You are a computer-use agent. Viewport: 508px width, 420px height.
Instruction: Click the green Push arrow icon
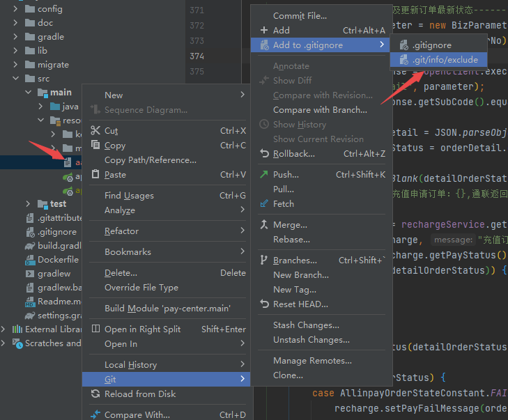coord(264,174)
